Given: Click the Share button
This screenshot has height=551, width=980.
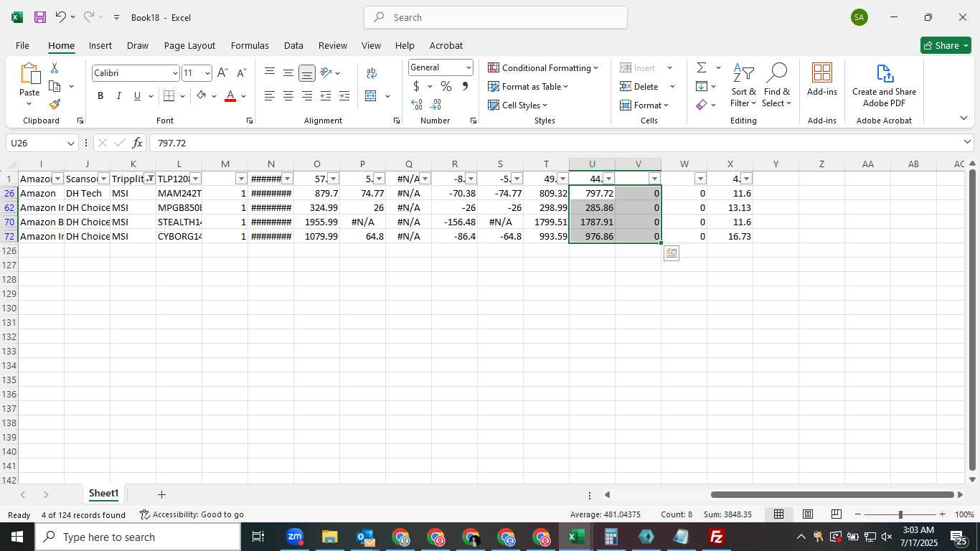Looking at the screenshot, I should pyautogui.click(x=946, y=45).
